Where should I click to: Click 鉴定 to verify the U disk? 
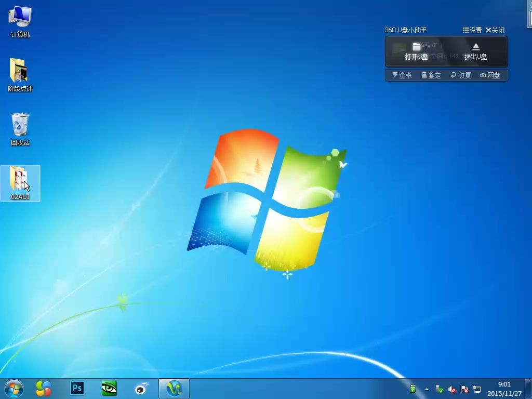point(431,75)
